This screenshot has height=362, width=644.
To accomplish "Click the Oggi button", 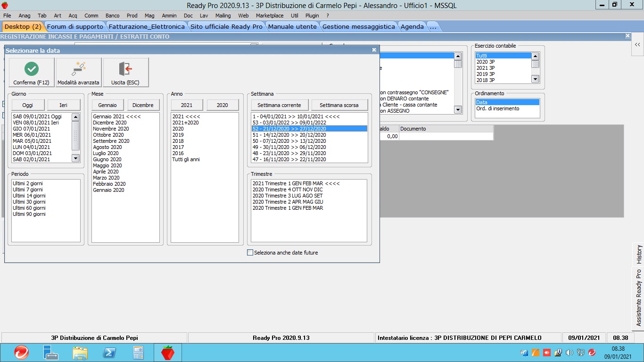I will (x=28, y=105).
